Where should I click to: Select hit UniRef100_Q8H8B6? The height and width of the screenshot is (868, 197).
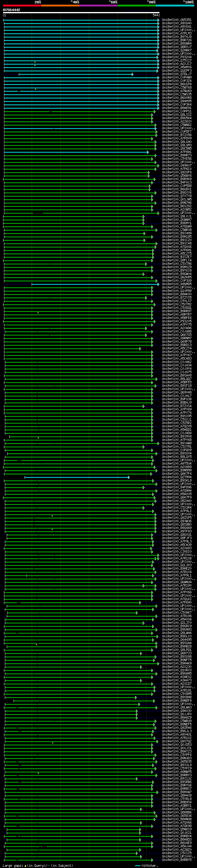[x=176, y=812]
